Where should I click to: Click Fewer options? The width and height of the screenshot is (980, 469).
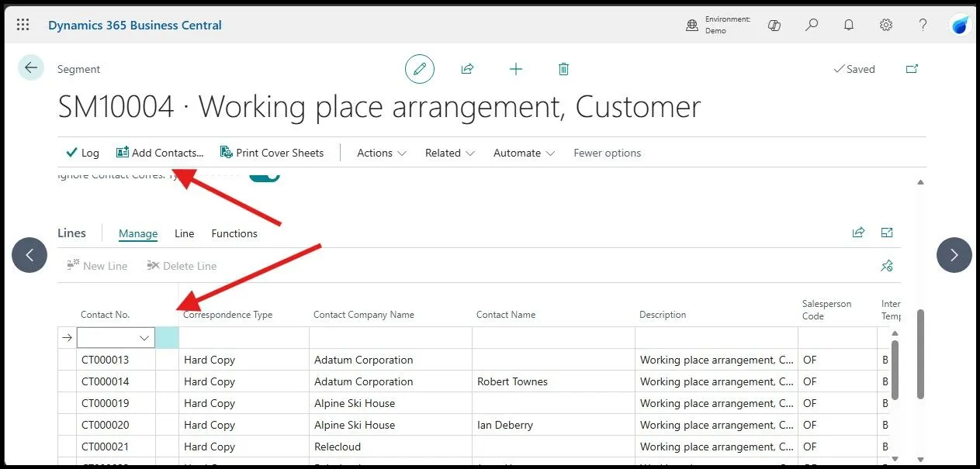click(x=608, y=153)
